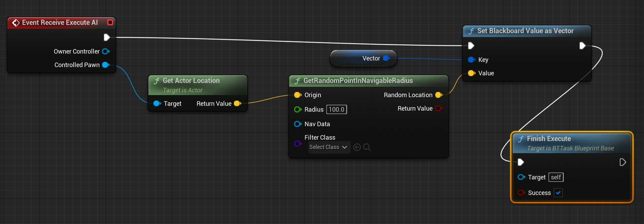Select the Vector variable node
The image size is (644, 224).
point(364,58)
